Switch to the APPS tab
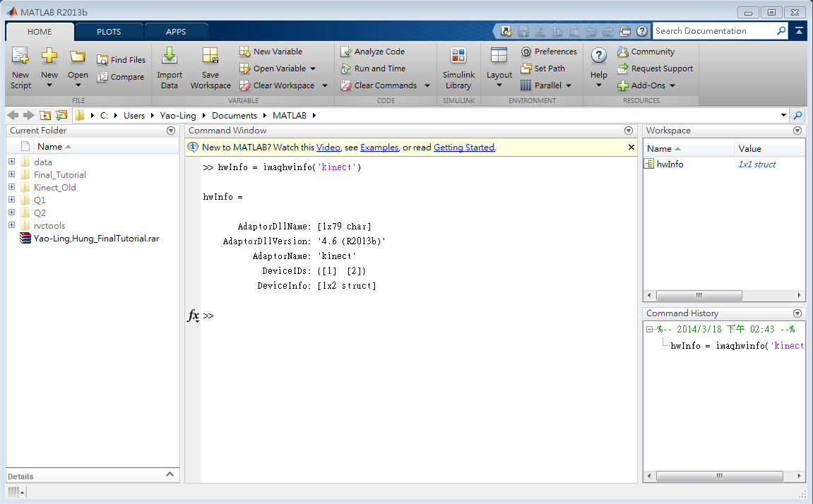The height and width of the screenshot is (504, 813). pyautogui.click(x=176, y=31)
